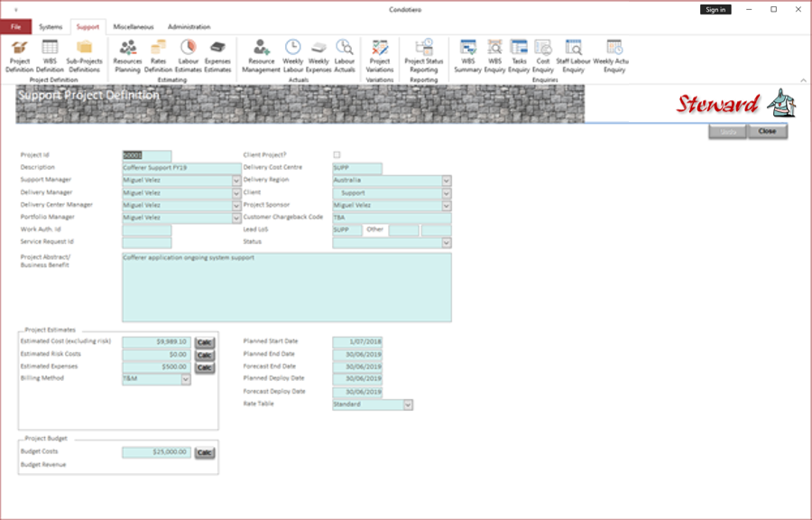Expand the Support Manager dropdown

point(236,181)
